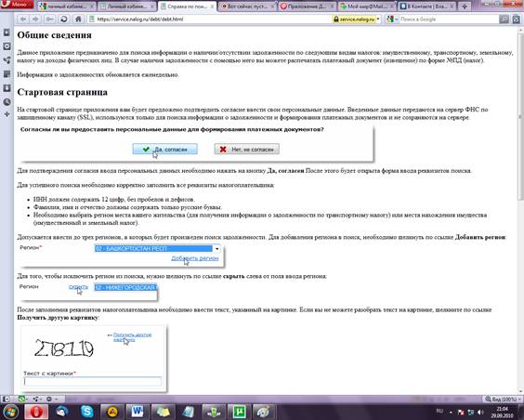Click the taskbar clock showing 21:04
524x420 pixels.
(x=503, y=412)
